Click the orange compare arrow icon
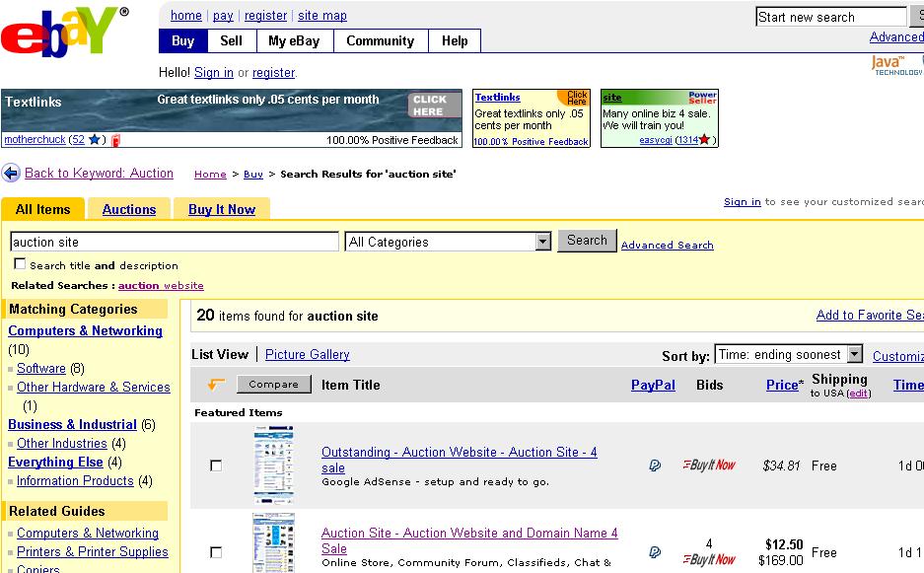The height and width of the screenshot is (573, 924). pyautogui.click(x=216, y=385)
